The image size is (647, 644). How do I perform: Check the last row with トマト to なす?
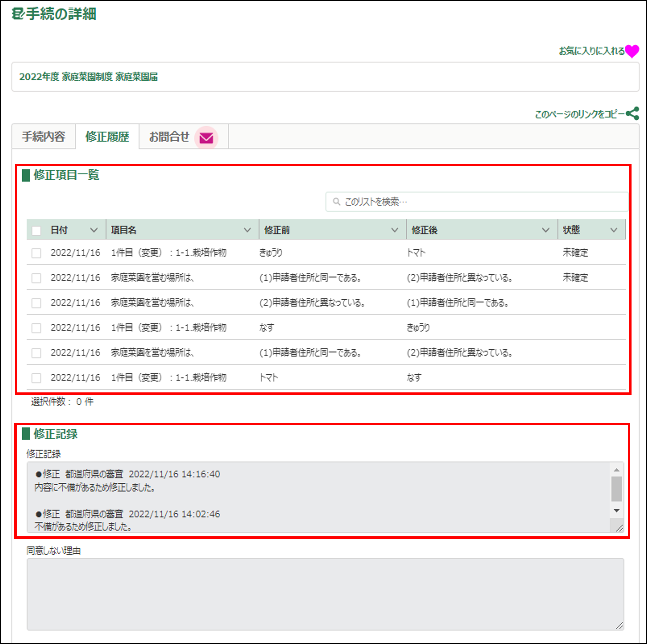click(36, 378)
